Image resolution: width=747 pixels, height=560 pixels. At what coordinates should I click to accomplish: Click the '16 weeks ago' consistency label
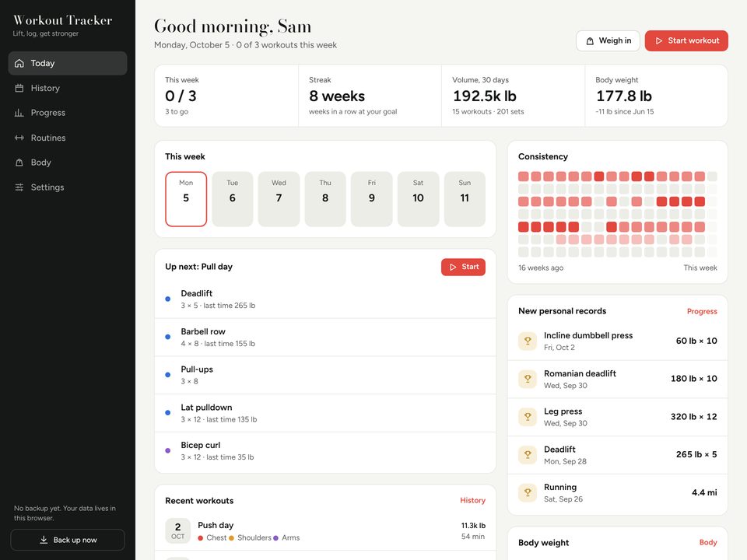point(541,268)
